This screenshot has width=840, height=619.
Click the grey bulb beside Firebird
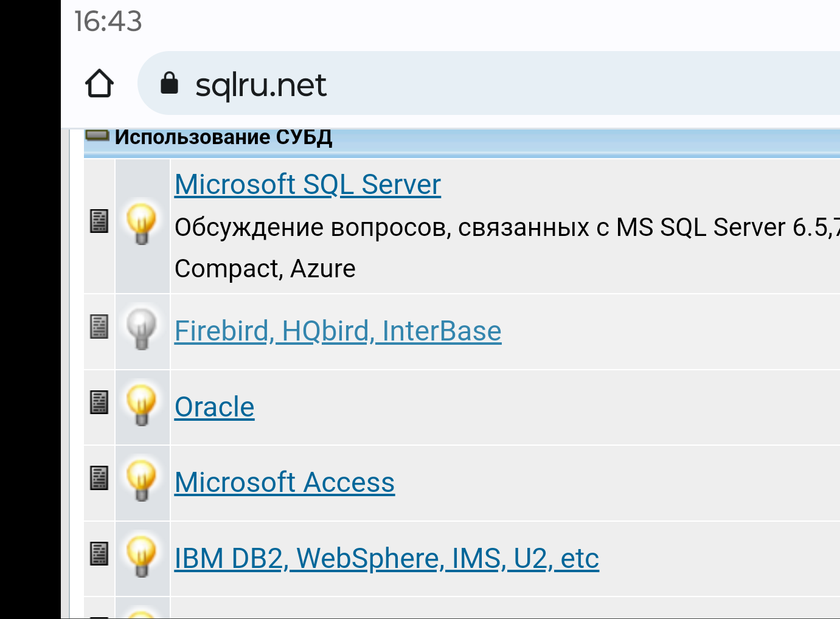(x=142, y=328)
